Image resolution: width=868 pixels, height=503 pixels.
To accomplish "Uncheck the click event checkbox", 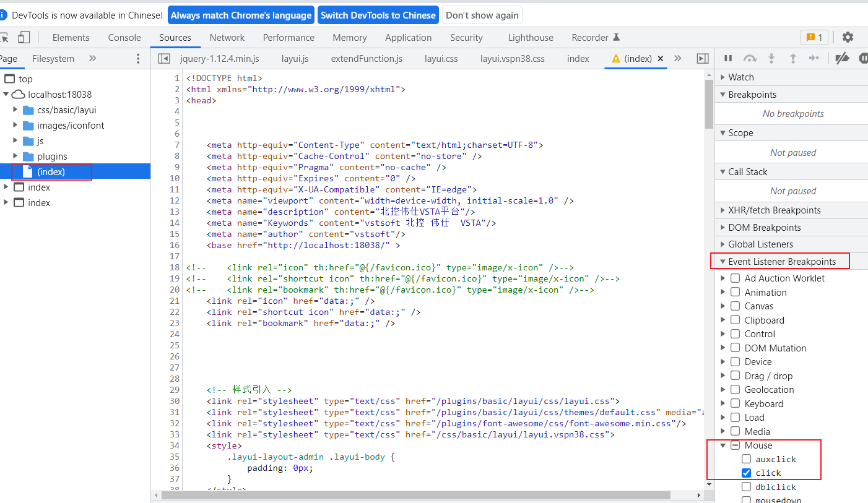I will (x=747, y=473).
